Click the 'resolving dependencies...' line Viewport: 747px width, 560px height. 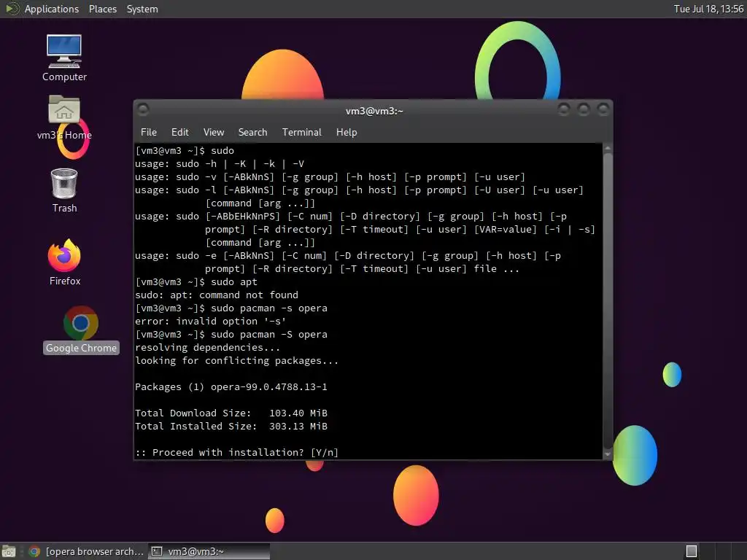pyautogui.click(x=207, y=348)
